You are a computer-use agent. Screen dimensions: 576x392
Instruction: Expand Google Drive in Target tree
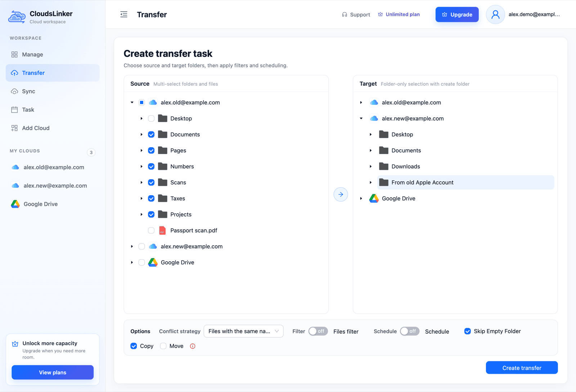pos(361,198)
